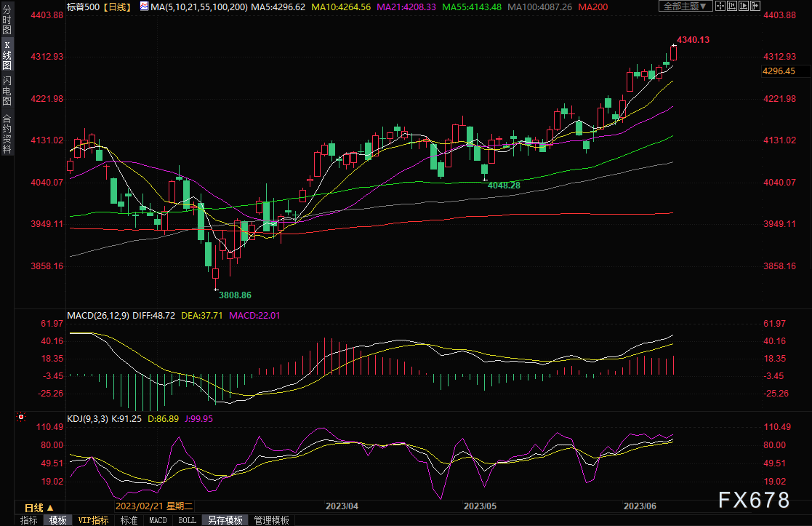The width and height of the screenshot is (812, 526).
Task: Choose the 标准 template
Action: click(x=129, y=520)
